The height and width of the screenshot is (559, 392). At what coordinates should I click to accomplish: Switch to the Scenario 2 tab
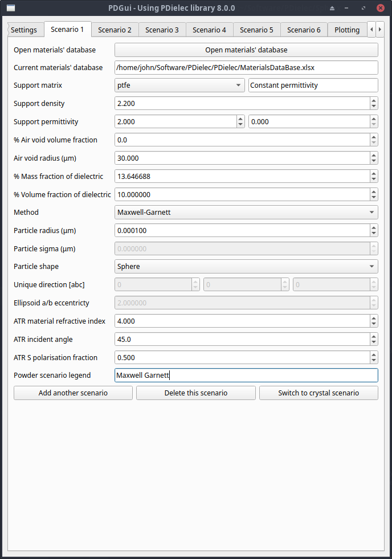[115, 30]
